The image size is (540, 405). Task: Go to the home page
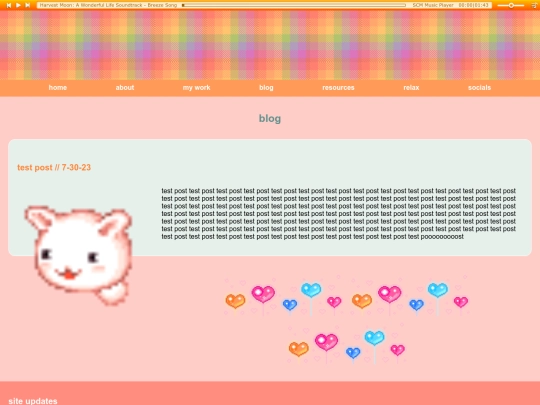point(58,87)
